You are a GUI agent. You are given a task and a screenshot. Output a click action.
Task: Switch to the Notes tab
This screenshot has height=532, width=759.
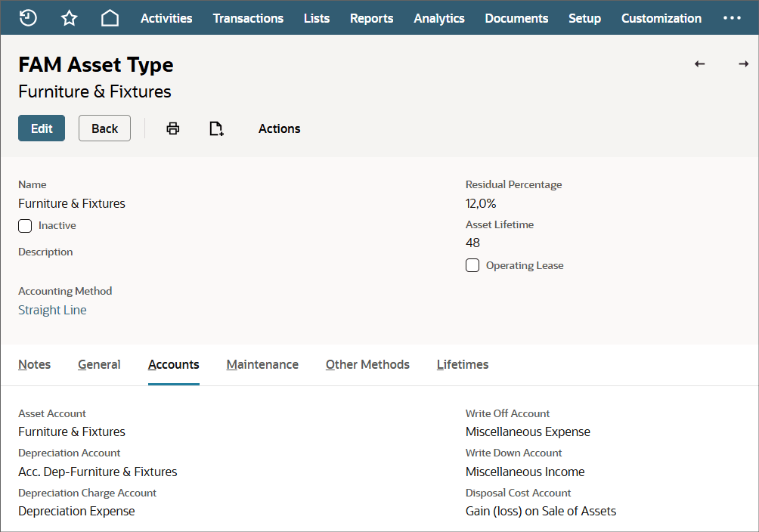(x=34, y=364)
